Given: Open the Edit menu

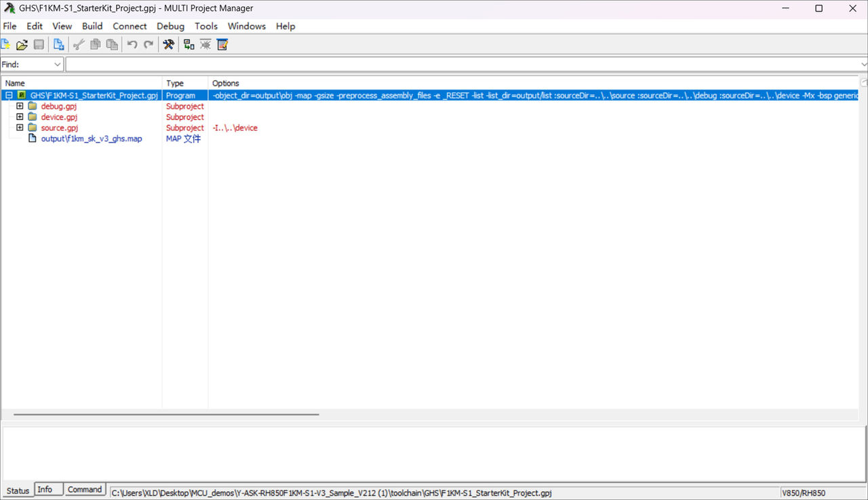Looking at the screenshot, I should 35,26.
